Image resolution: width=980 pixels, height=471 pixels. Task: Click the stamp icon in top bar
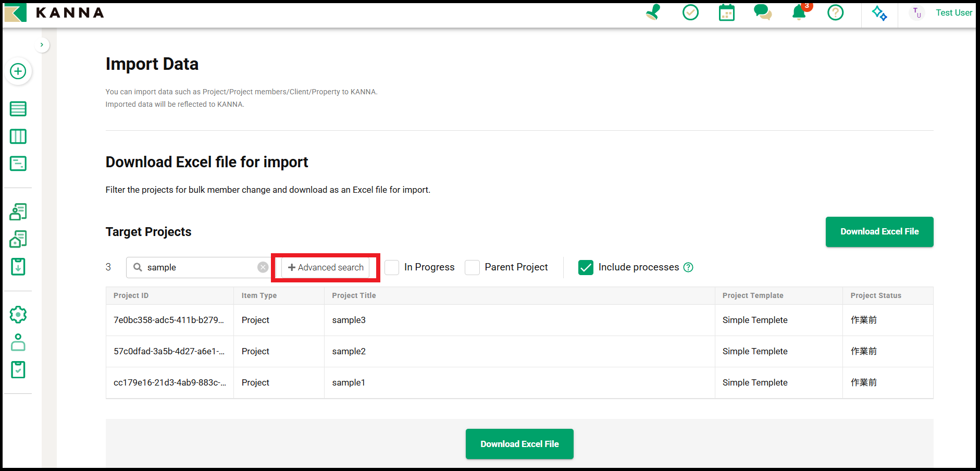[x=653, y=13]
